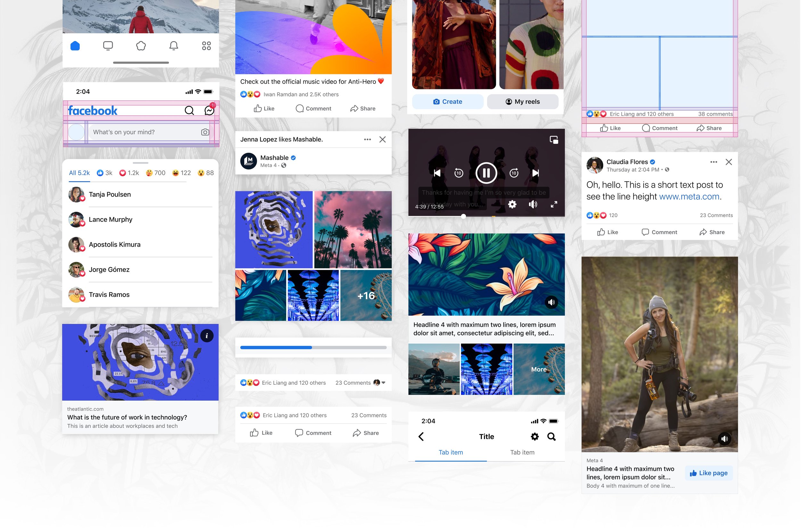
Task: Click the Like page button
Action: (x=709, y=473)
